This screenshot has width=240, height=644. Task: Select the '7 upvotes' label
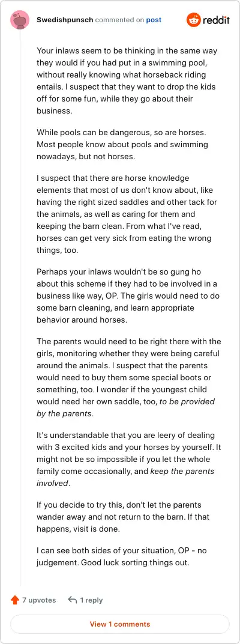tap(39, 600)
